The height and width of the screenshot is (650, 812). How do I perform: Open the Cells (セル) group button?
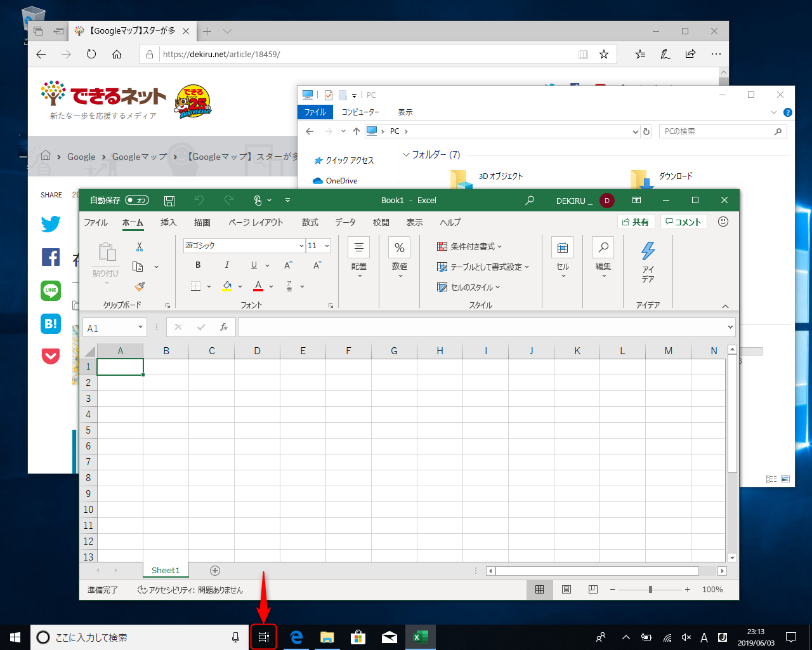pos(563,257)
